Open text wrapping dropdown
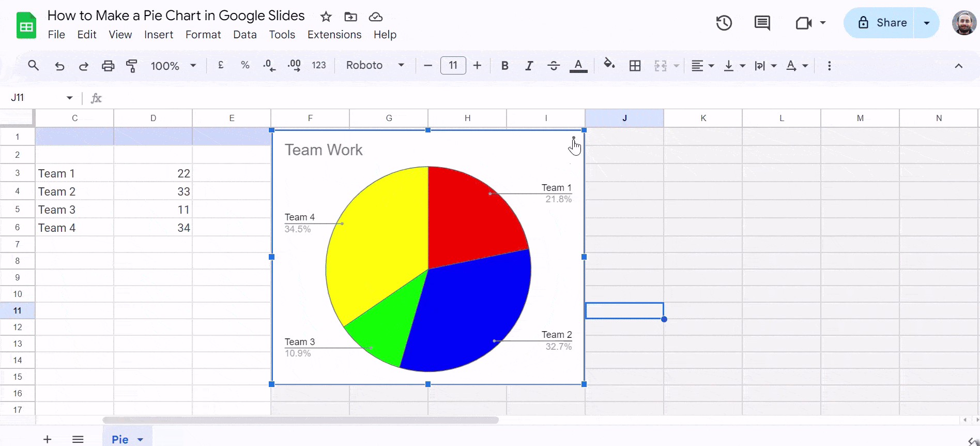Viewport: 980px width, 446px height. [x=765, y=66]
